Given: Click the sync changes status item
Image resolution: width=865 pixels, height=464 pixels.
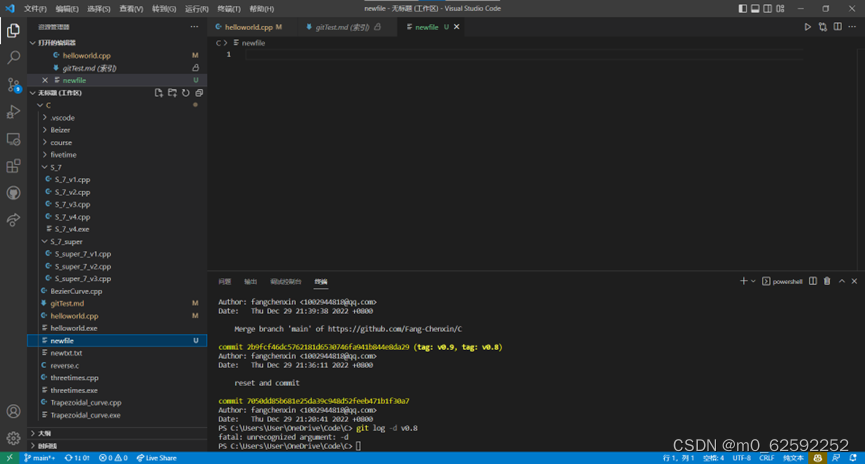Looking at the screenshot, I should pyautogui.click(x=77, y=458).
